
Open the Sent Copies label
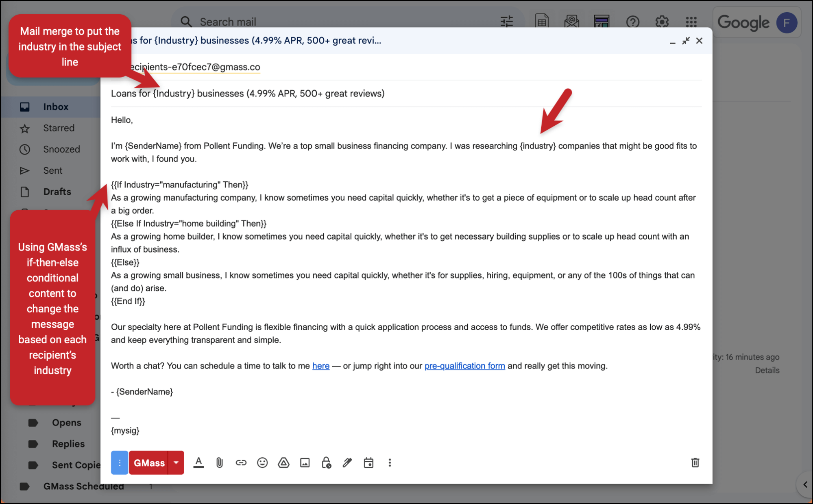click(x=76, y=465)
